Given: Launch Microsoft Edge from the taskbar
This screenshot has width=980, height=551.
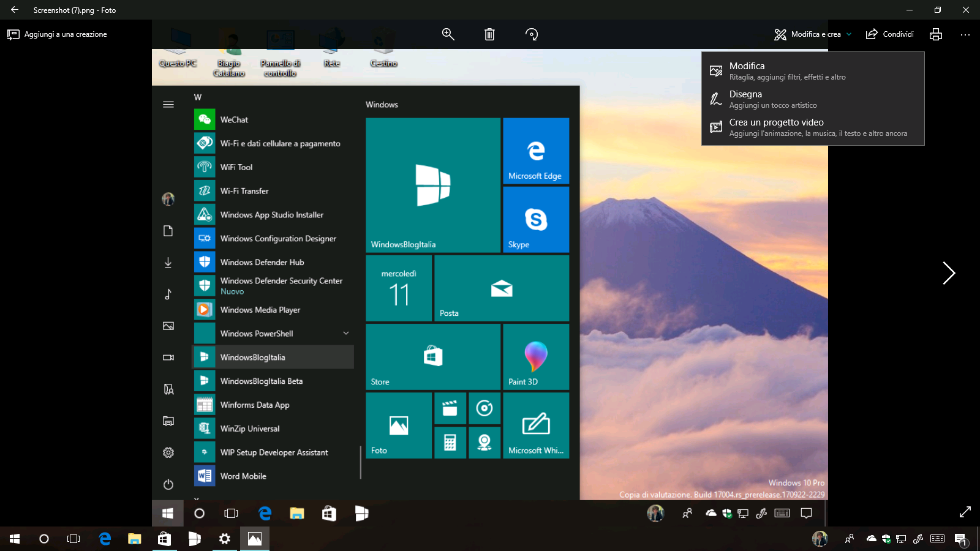Looking at the screenshot, I should pyautogui.click(x=105, y=539).
